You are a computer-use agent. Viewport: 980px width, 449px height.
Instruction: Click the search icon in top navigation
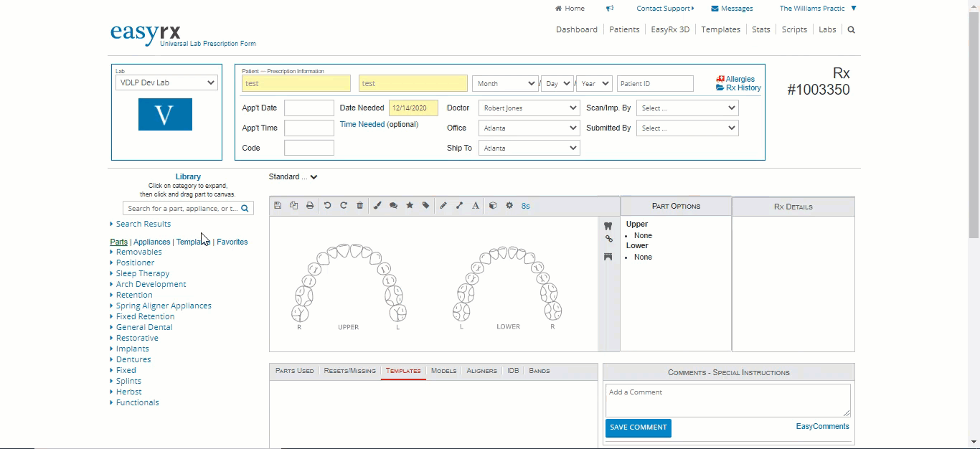(x=852, y=30)
